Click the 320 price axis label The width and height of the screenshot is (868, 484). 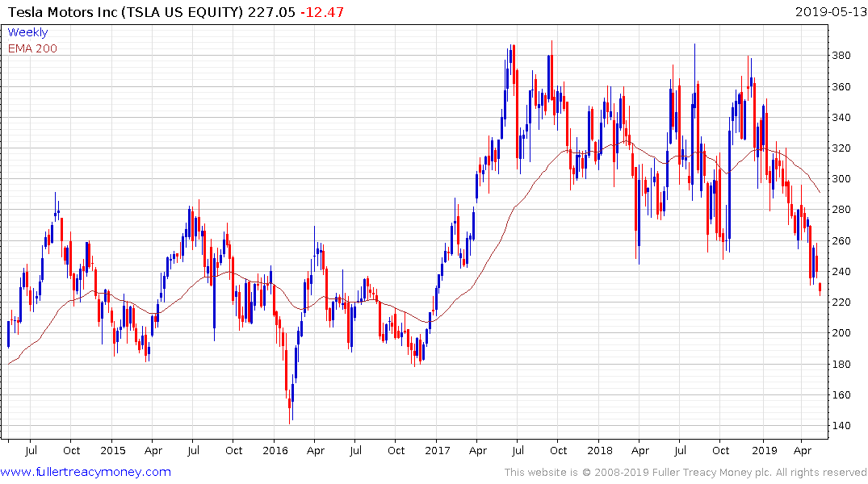pyautogui.click(x=841, y=148)
